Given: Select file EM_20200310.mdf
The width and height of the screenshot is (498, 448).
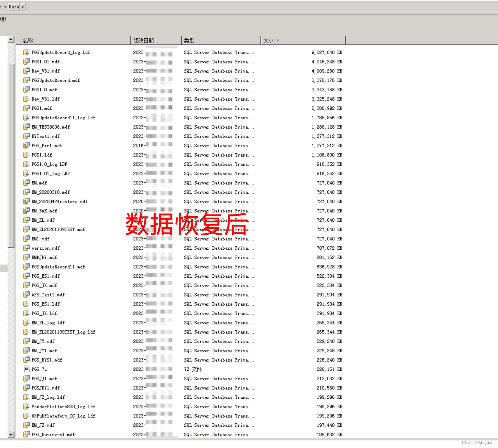Looking at the screenshot, I should tap(51, 192).
